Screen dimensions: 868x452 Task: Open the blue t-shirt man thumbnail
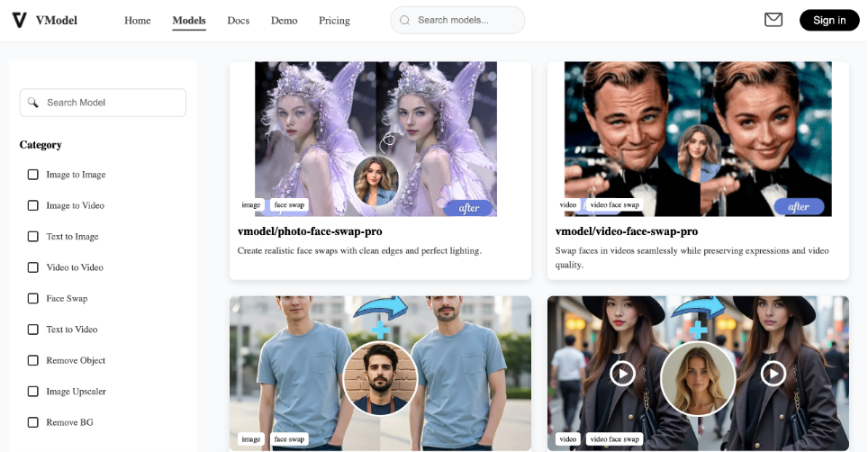click(380, 374)
